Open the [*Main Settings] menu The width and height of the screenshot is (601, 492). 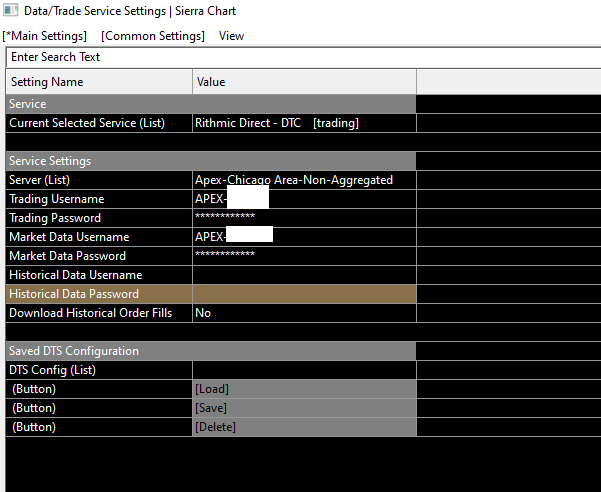tap(44, 36)
